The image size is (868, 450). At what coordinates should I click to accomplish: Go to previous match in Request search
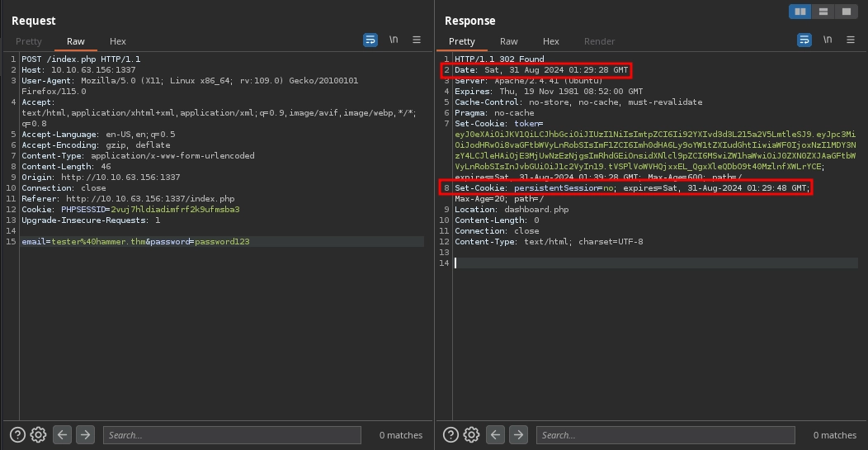point(63,434)
